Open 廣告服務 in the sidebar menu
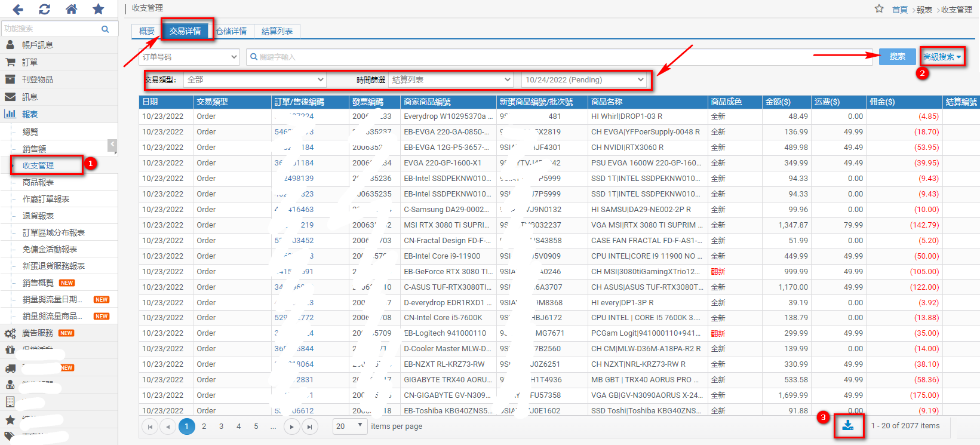Viewport: 980px width, 445px height. (x=38, y=333)
